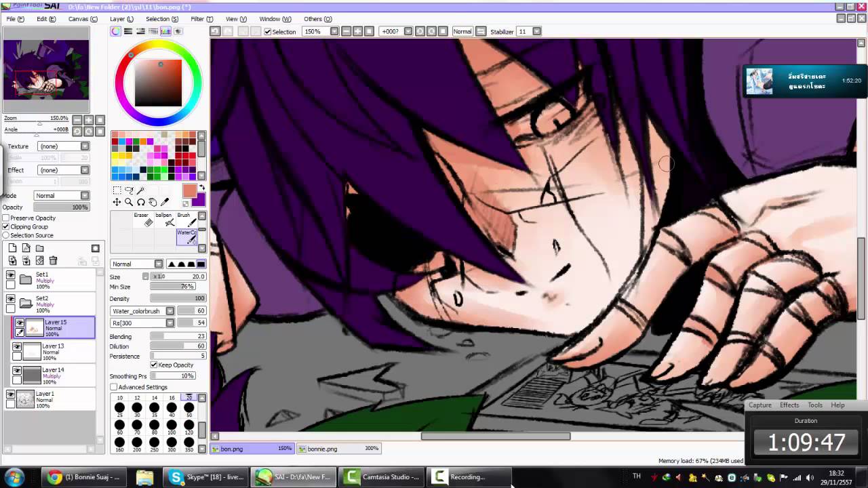Show the color wheel panel icon
The image size is (868, 488).
pos(116,31)
